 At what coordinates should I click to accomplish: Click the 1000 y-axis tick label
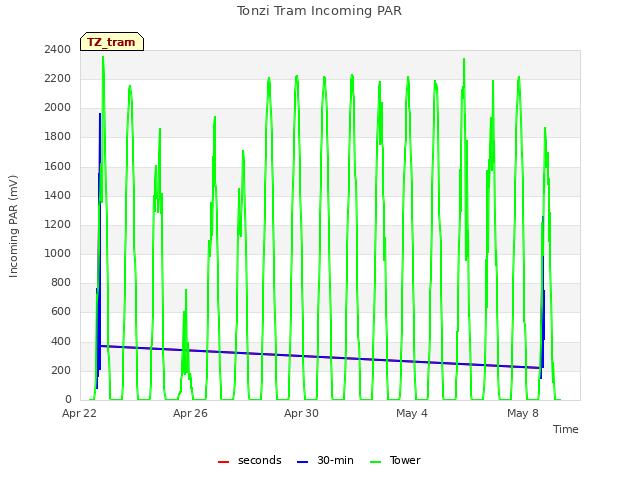click(x=58, y=253)
